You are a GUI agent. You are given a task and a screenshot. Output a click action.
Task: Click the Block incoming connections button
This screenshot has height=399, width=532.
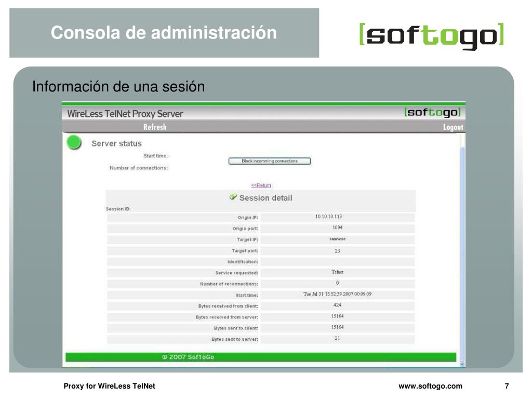tap(270, 161)
